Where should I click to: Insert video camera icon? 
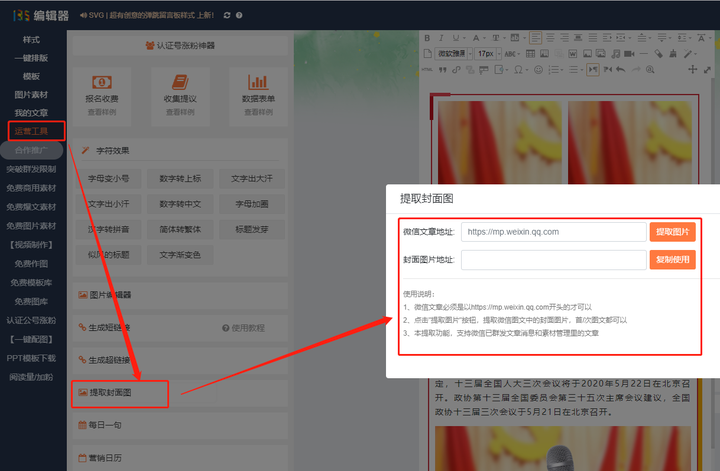tap(629, 54)
